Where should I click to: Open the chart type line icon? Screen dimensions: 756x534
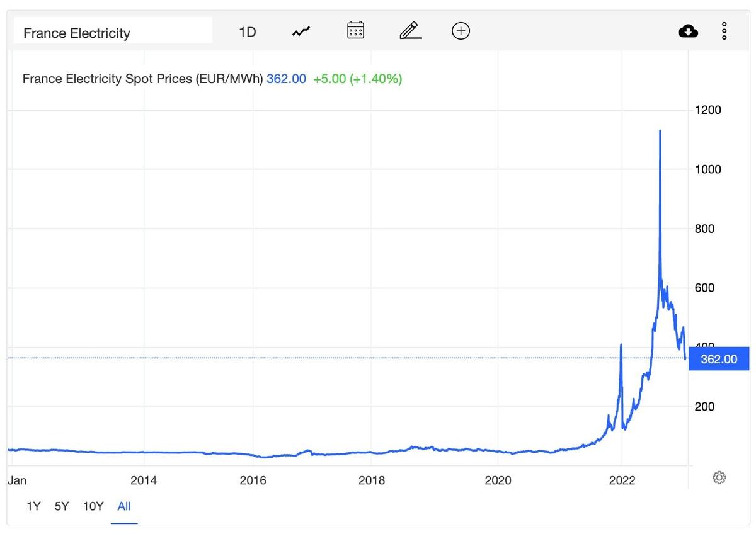301,30
